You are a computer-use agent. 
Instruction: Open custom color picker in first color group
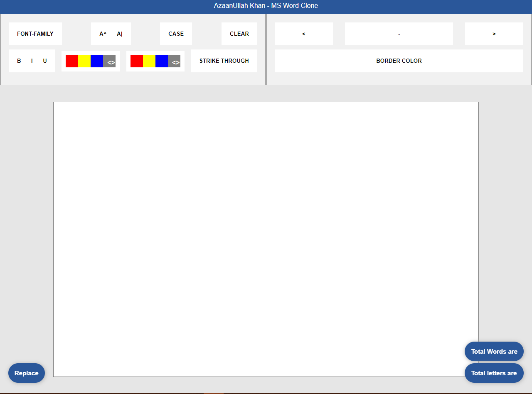point(109,61)
